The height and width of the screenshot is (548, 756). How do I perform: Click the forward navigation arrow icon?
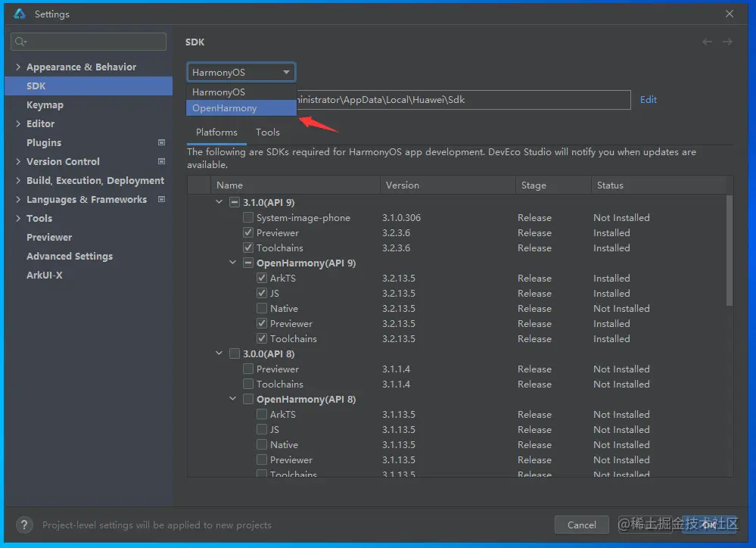pos(727,42)
